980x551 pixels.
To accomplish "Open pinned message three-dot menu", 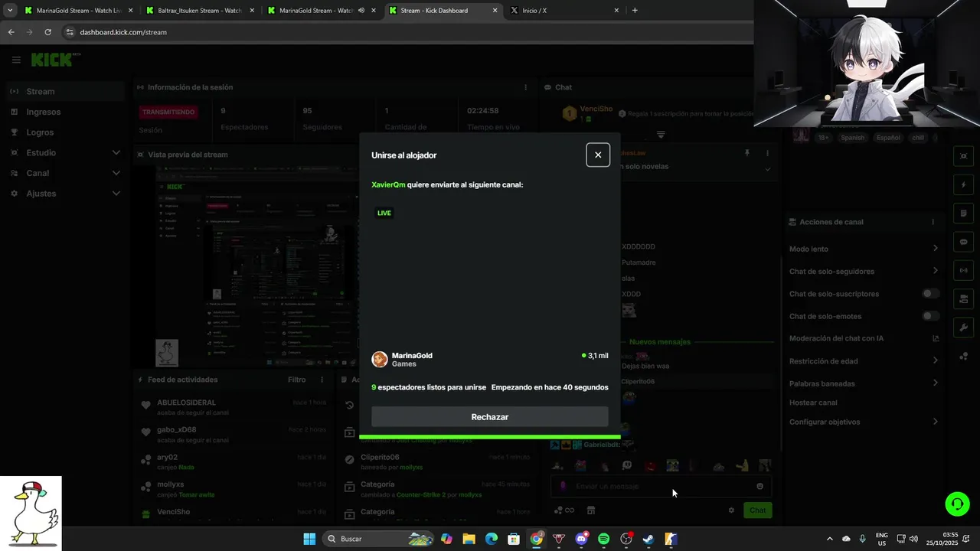I will 767,153.
